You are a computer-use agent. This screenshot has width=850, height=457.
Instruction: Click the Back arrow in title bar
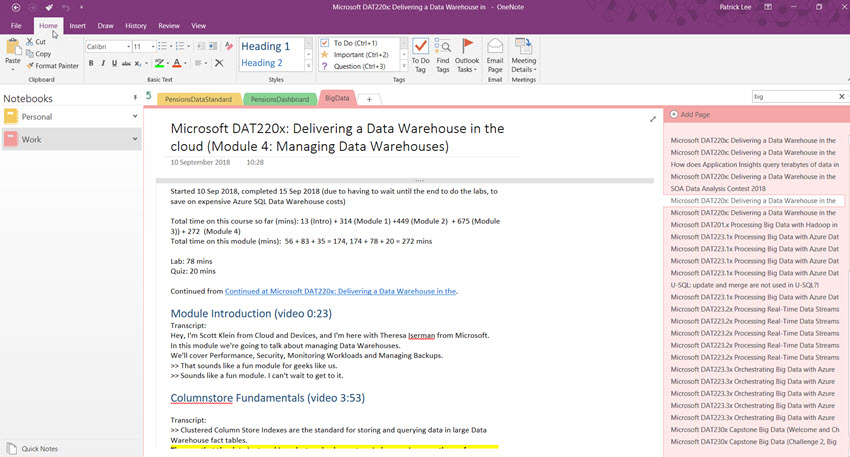pos(16,8)
